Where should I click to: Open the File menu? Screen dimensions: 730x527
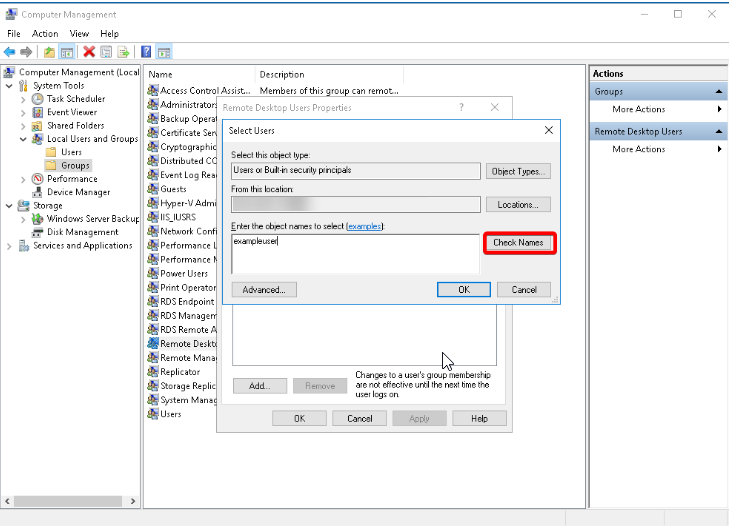tap(14, 34)
